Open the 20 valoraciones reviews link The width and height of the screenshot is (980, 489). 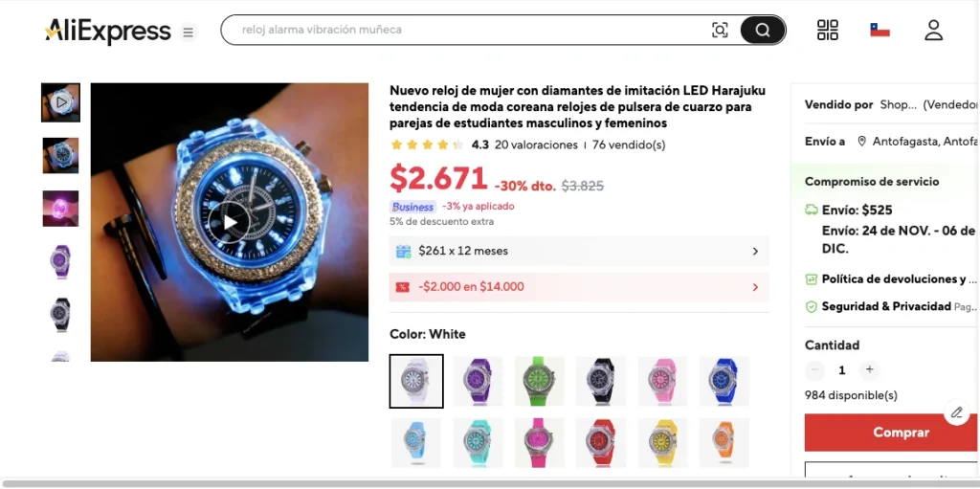536,145
